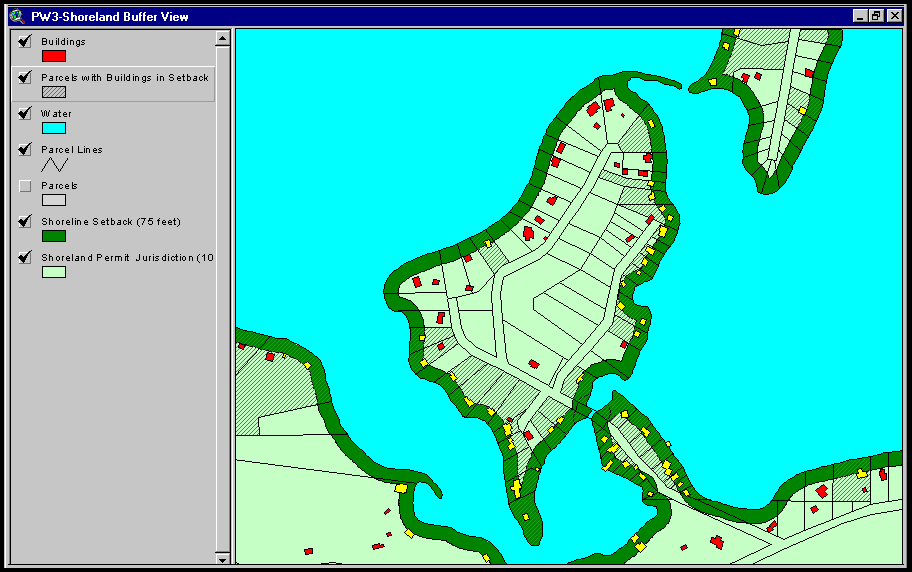The height and width of the screenshot is (572, 912).
Task: Toggle Parcels with Buildings in Setback checkbox
Action: (24, 77)
